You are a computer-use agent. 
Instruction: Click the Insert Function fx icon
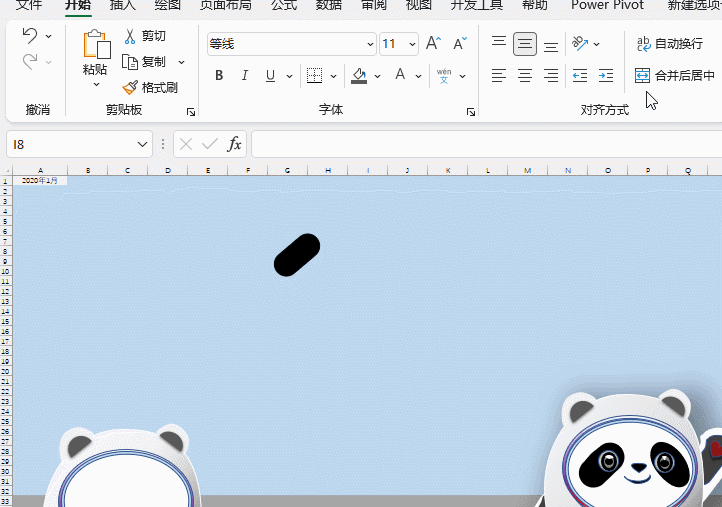[235, 145]
